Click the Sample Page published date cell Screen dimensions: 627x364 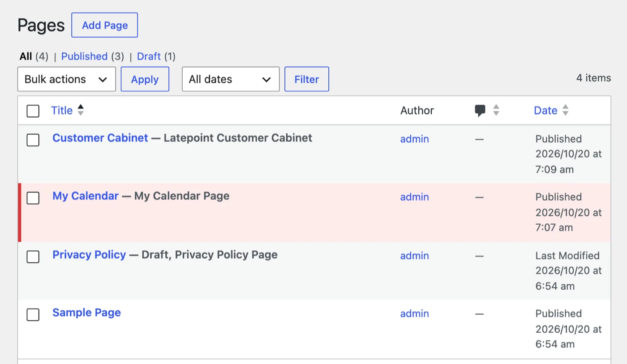tap(569, 329)
